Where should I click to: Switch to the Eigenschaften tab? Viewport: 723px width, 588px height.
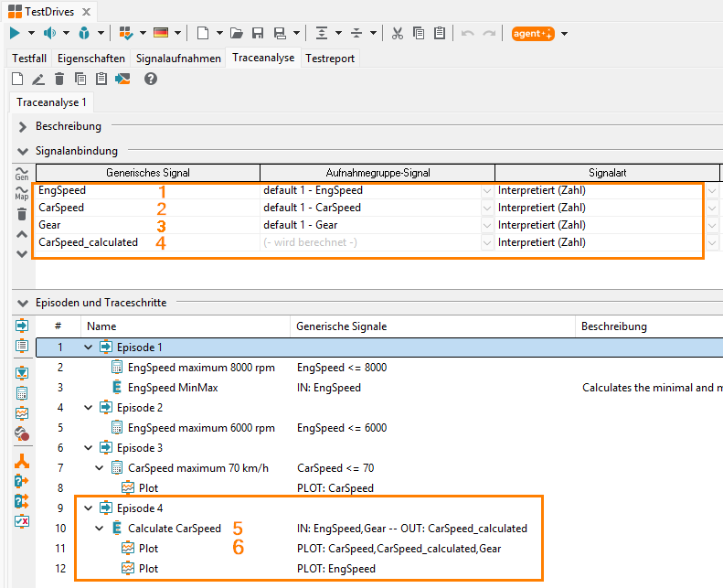(90, 59)
